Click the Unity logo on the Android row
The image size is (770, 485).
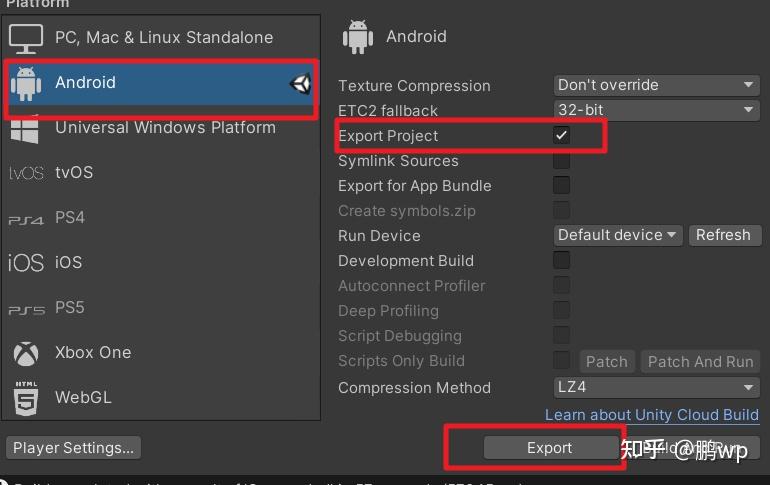click(x=300, y=83)
